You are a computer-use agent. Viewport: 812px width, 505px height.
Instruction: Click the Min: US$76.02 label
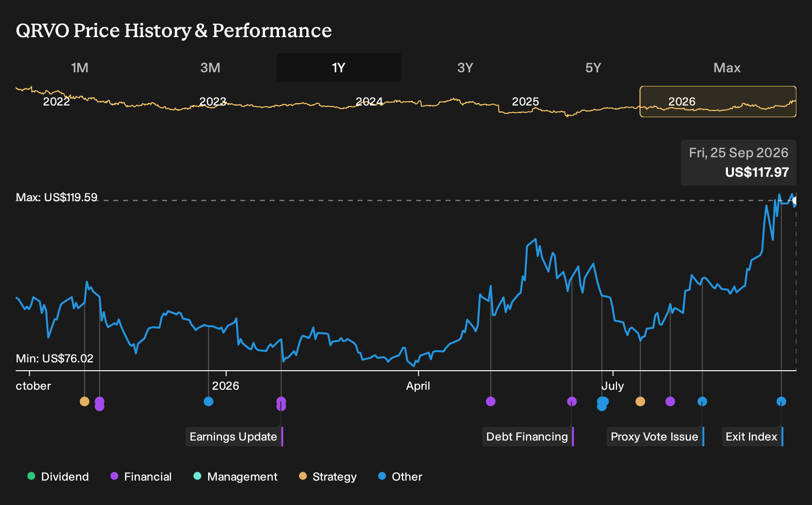(55, 358)
